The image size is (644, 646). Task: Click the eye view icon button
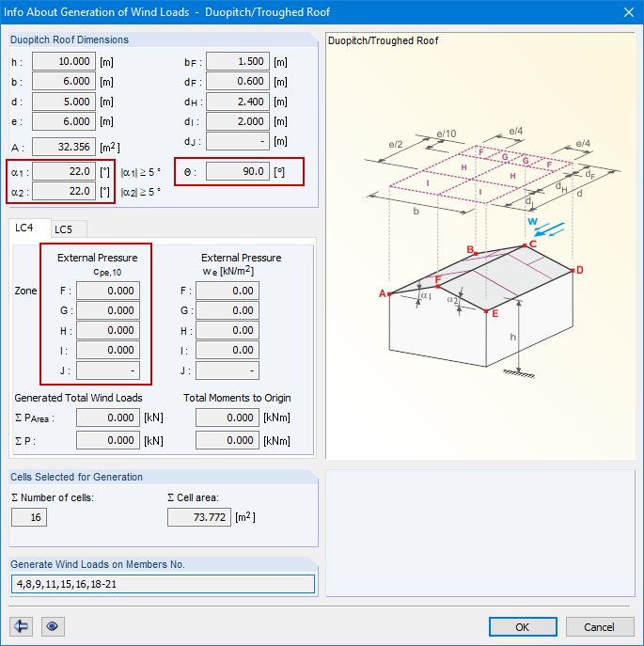(53, 626)
